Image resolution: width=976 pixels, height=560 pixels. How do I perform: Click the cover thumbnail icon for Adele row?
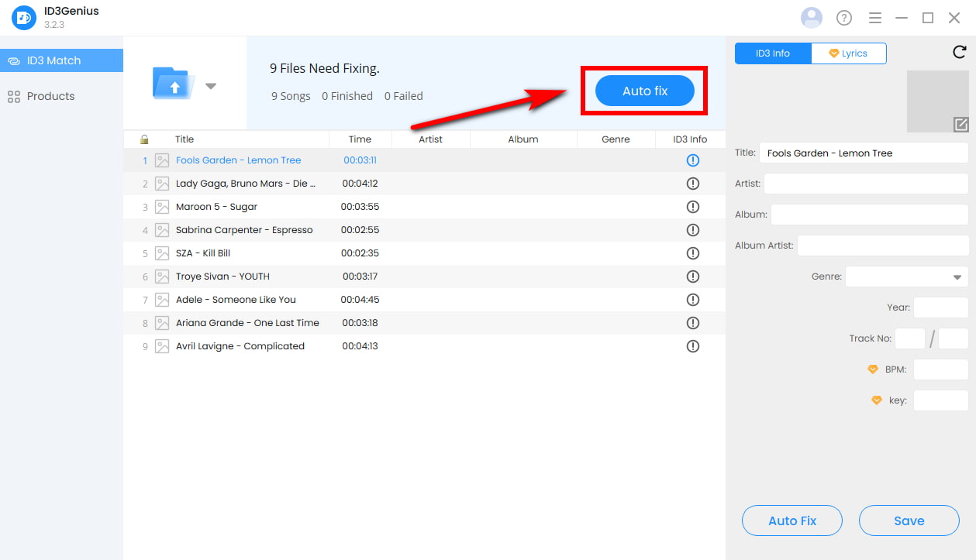coord(162,300)
